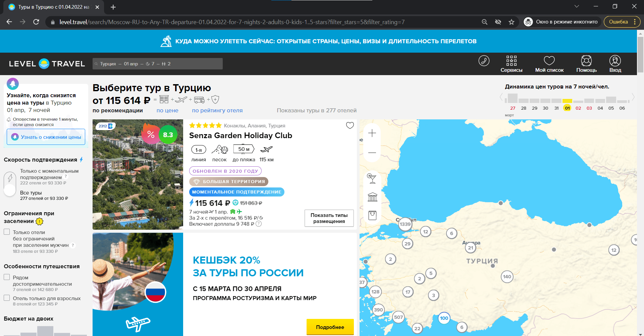Click the browser zoom magnifier icon
Viewport: 644px width, 336px height.
484,22
